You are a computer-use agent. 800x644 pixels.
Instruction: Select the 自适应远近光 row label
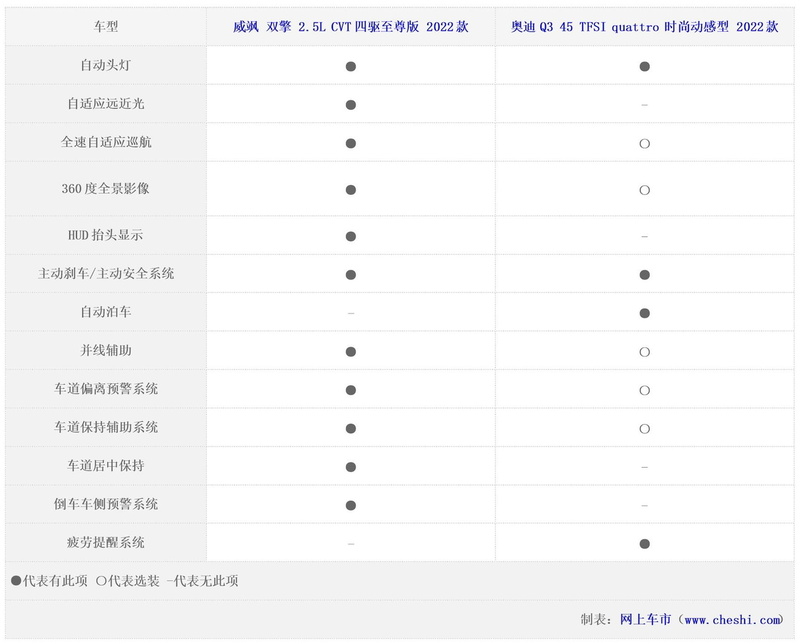coord(106,104)
